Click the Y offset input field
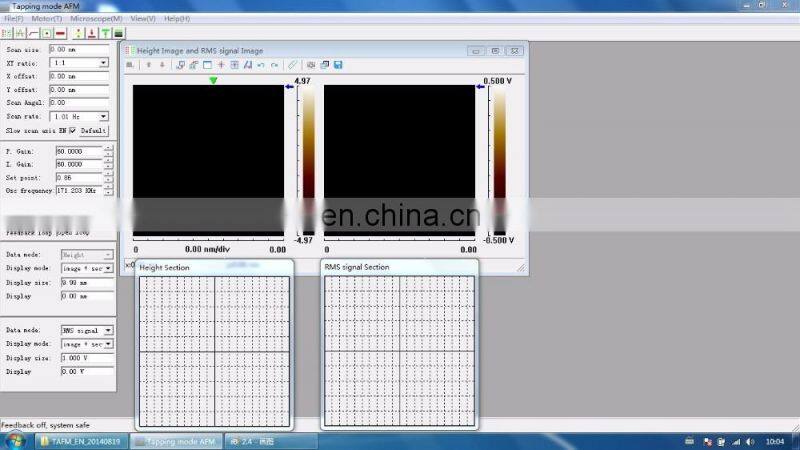The width and height of the screenshot is (800, 450). (79, 89)
